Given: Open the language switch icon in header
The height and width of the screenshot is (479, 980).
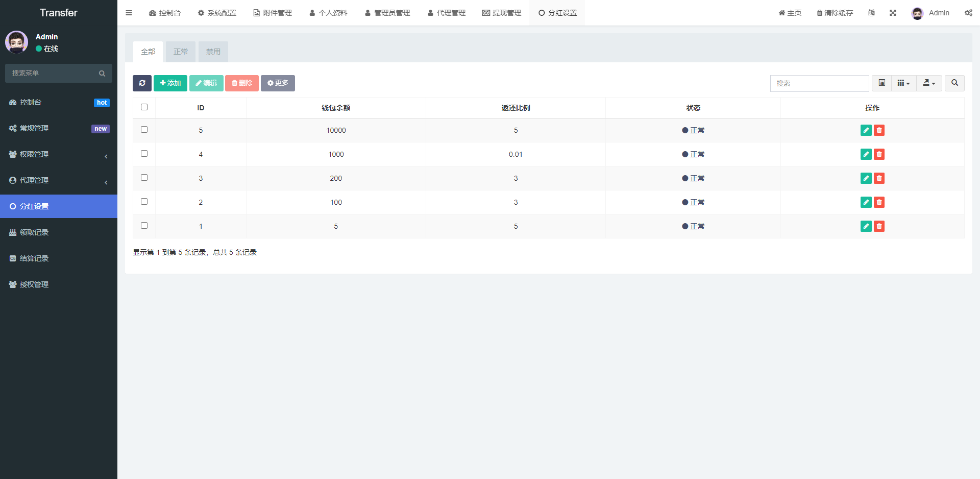Looking at the screenshot, I should (871, 13).
